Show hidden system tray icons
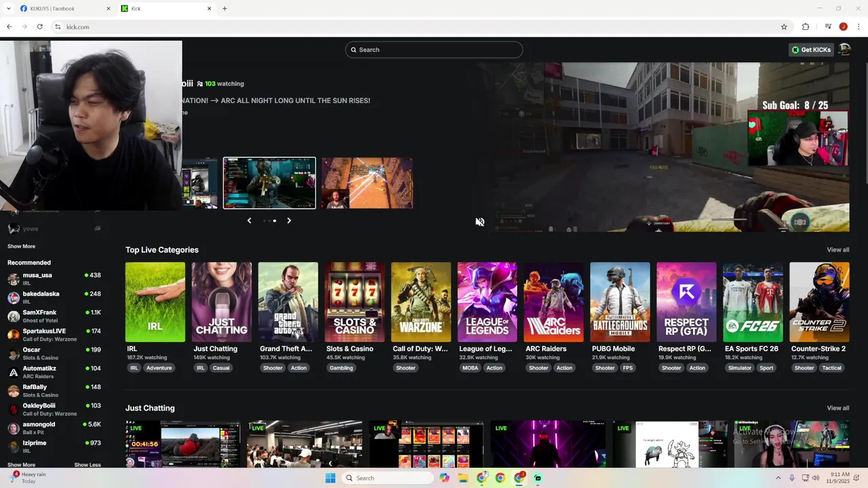The image size is (868, 488). click(x=778, y=478)
